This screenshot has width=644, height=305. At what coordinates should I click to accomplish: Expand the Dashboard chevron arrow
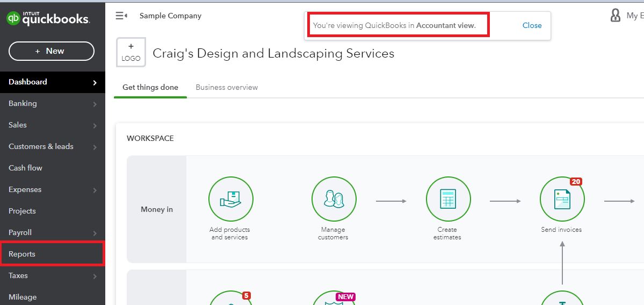click(x=95, y=83)
